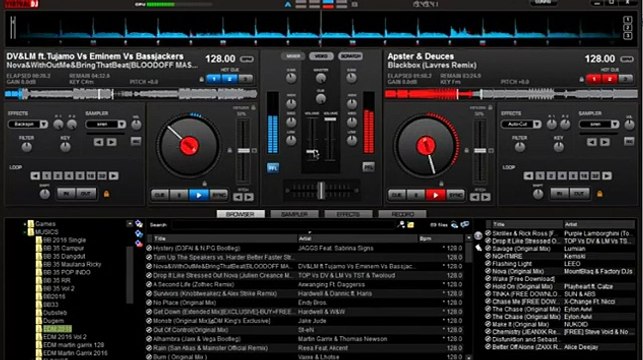Click right deck sampler REC button
The height and width of the screenshot is (360, 643).
coord(629,142)
